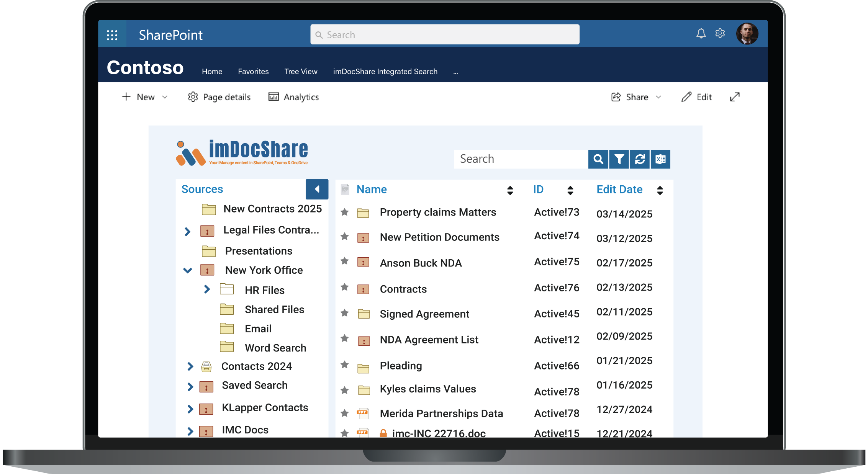Open the notifications bell

(x=701, y=34)
